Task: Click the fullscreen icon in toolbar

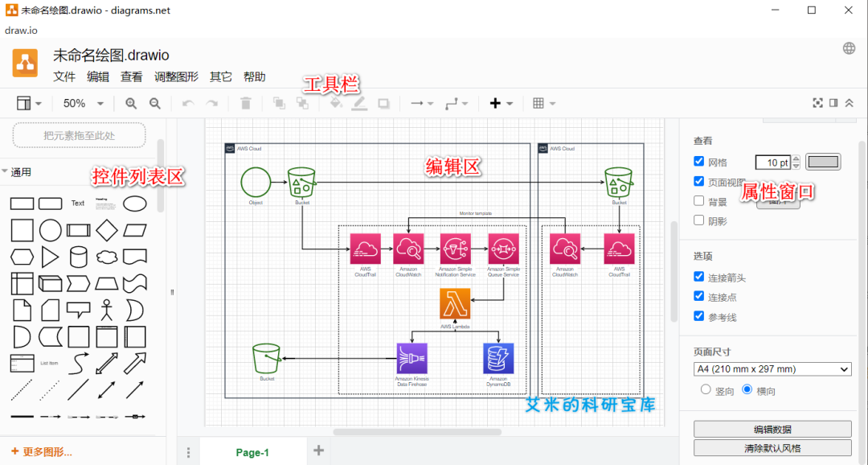Action: (818, 103)
